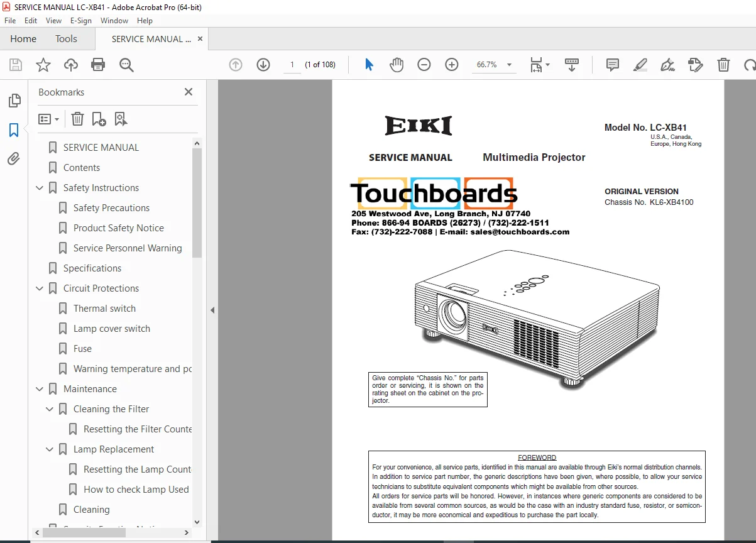756x543 pixels.
Task: Open the Edit menu
Action: point(31,21)
